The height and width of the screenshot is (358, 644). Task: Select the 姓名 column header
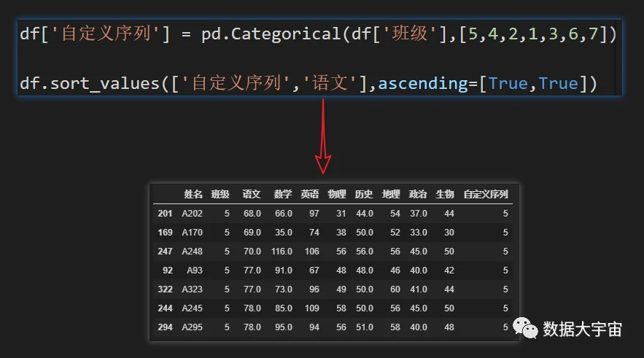point(193,194)
